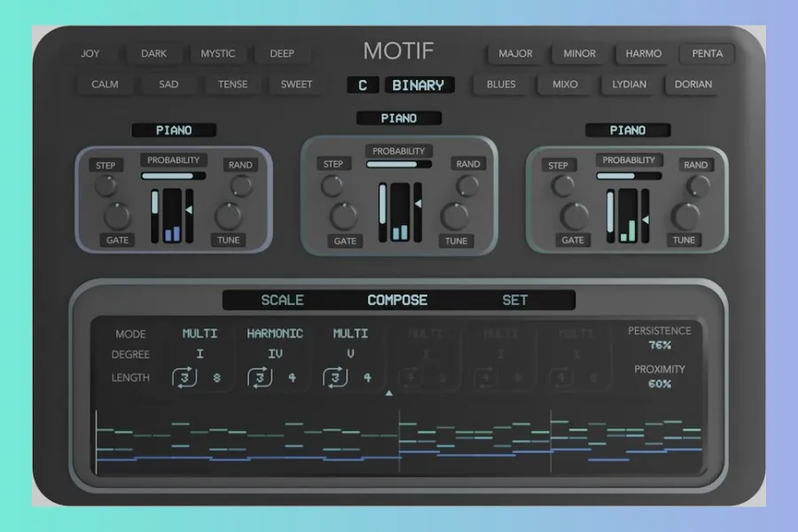
Task: Click the level meter arrow in left module
Action: click(188, 209)
